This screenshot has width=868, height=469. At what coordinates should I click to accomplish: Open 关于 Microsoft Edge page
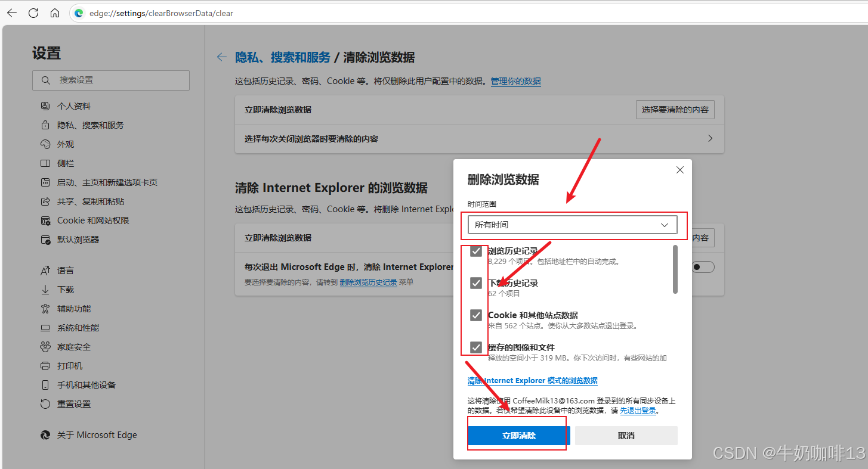(97, 435)
